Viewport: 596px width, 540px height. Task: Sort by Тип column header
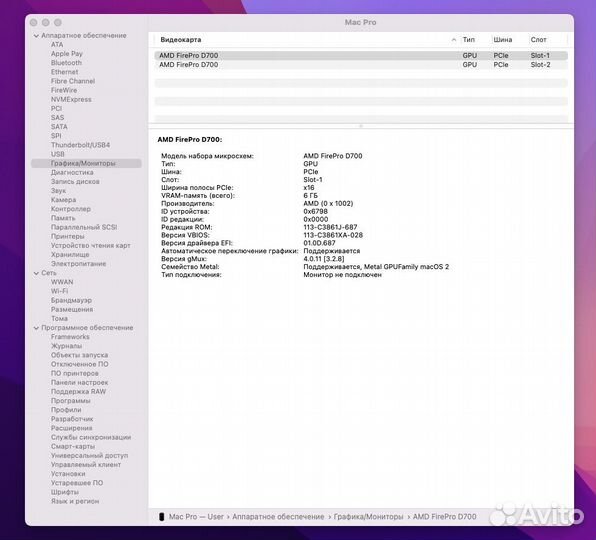coord(469,40)
